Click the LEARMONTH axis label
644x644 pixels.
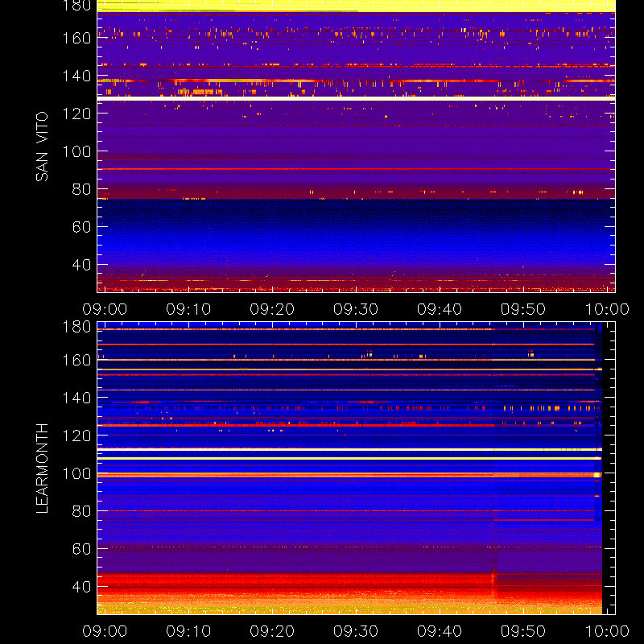coord(42,469)
